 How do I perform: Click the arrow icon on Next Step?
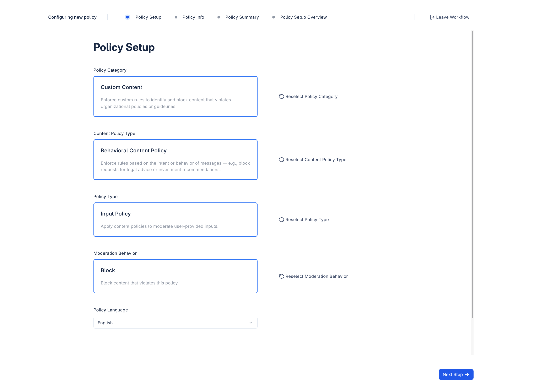click(x=467, y=375)
